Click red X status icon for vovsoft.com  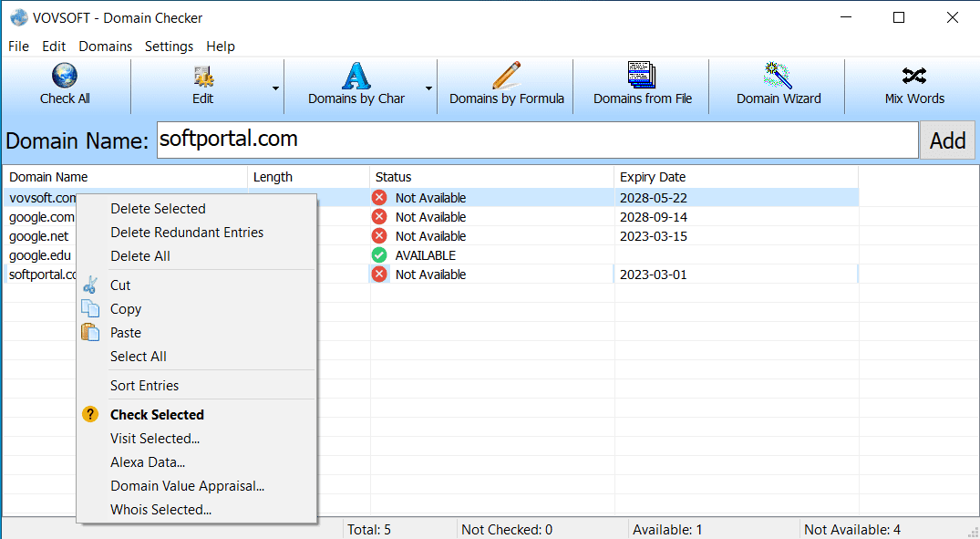coord(378,198)
